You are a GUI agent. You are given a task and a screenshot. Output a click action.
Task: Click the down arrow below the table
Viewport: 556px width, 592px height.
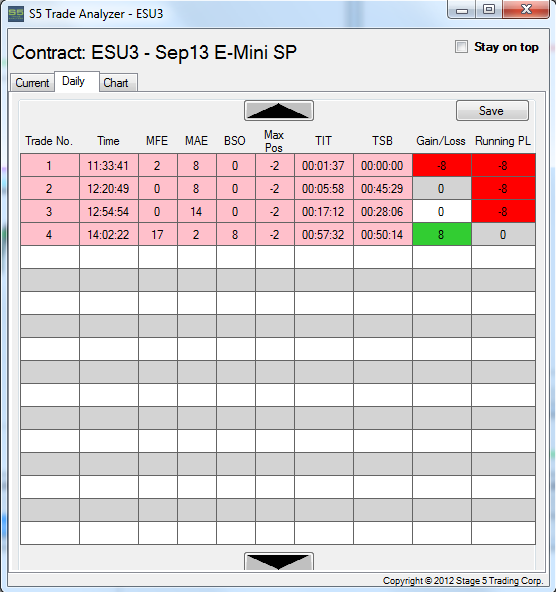coord(279,561)
